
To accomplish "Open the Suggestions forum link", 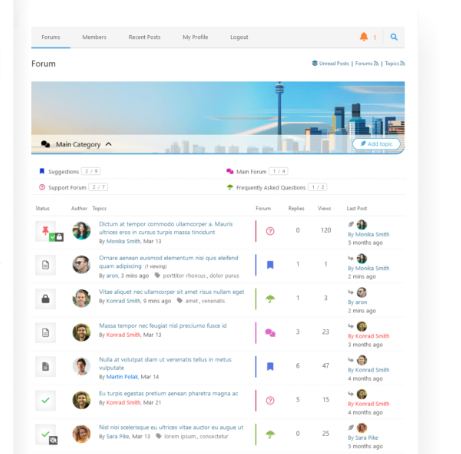I will (x=64, y=171).
